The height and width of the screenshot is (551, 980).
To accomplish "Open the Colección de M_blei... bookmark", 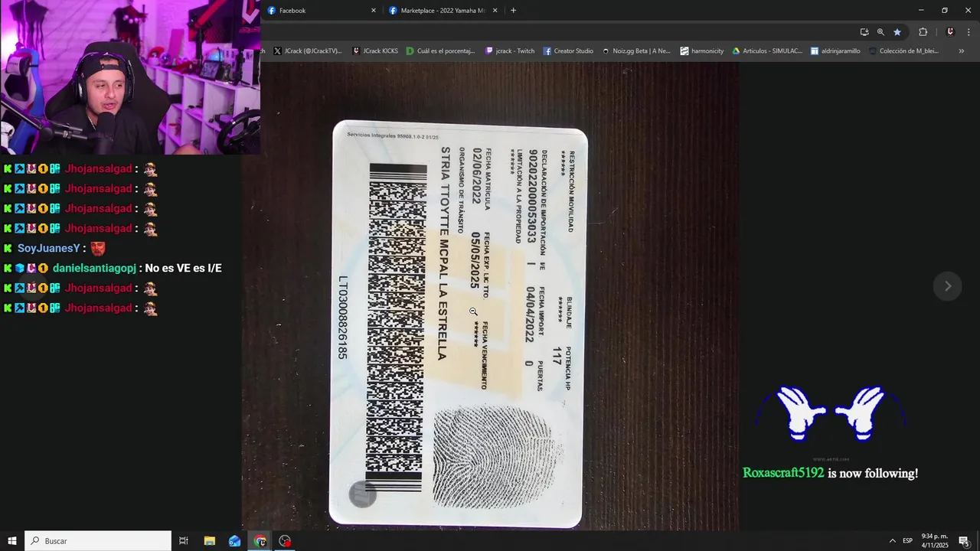I will tap(903, 51).
